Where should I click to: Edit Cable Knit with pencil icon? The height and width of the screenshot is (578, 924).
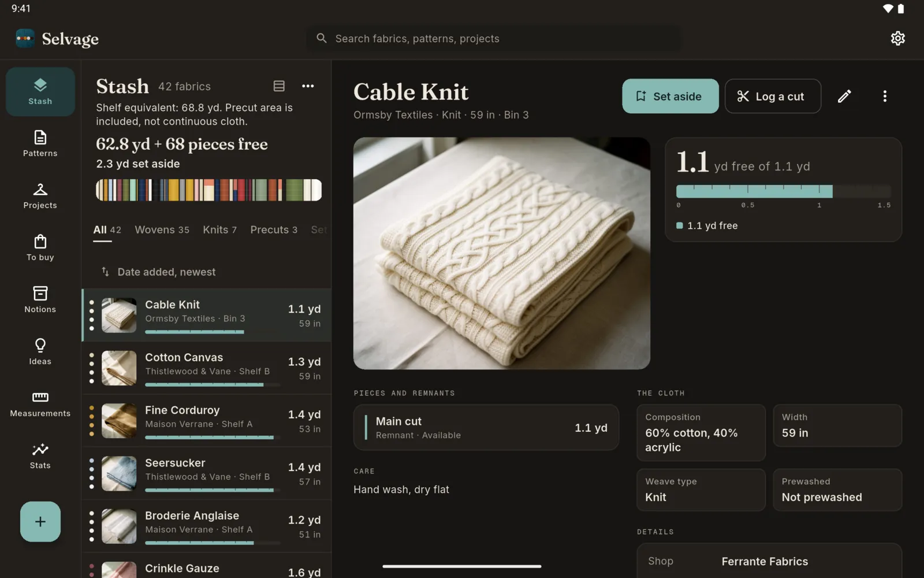point(844,96)
